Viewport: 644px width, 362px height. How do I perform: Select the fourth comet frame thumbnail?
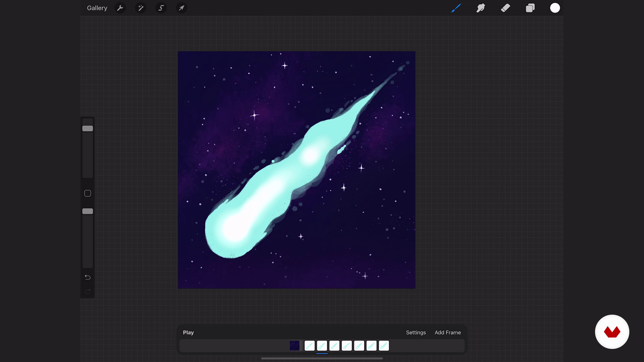[347, 346]
